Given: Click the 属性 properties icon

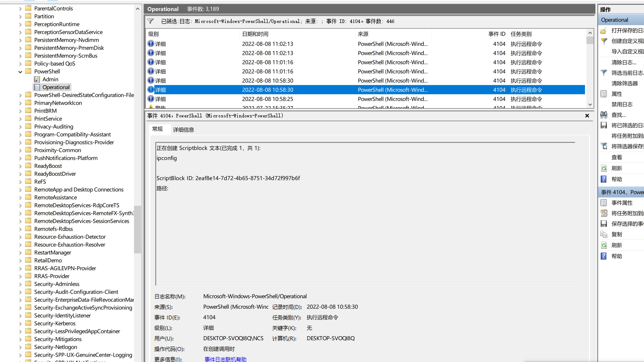Looking at the screenshot, I should coord(603,94).
